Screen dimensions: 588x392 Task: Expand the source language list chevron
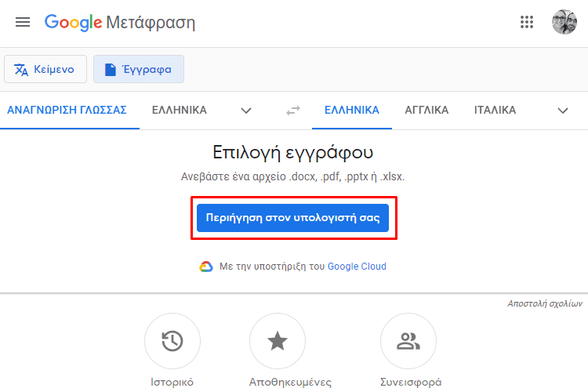(246, 111)
